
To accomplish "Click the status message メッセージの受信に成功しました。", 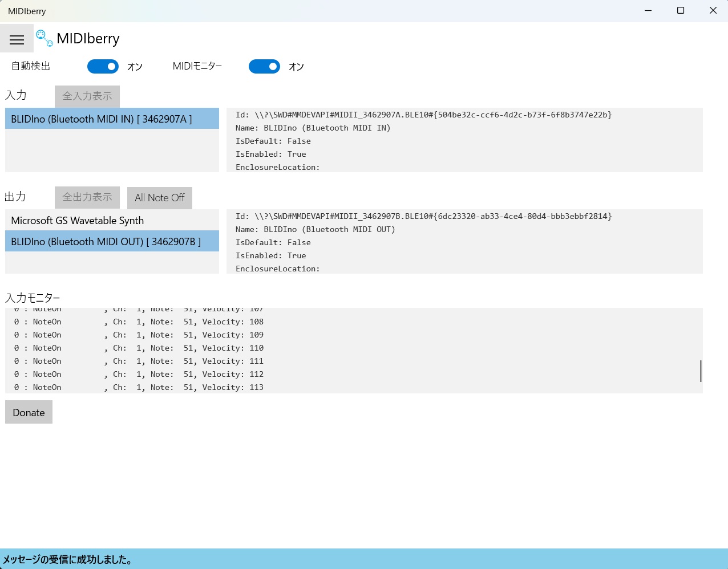I will point(68,559).
